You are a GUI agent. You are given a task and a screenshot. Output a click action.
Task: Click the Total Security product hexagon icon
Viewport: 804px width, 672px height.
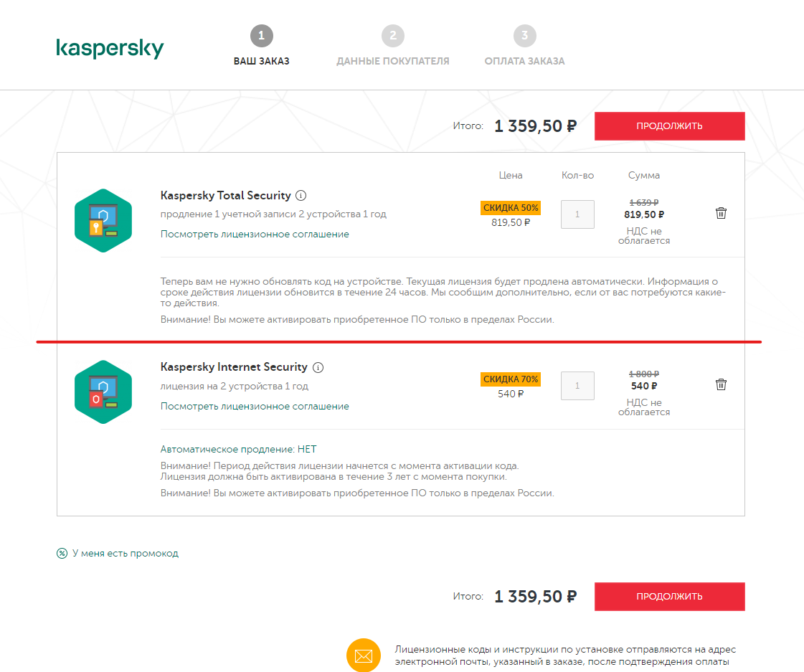[103, 220]
